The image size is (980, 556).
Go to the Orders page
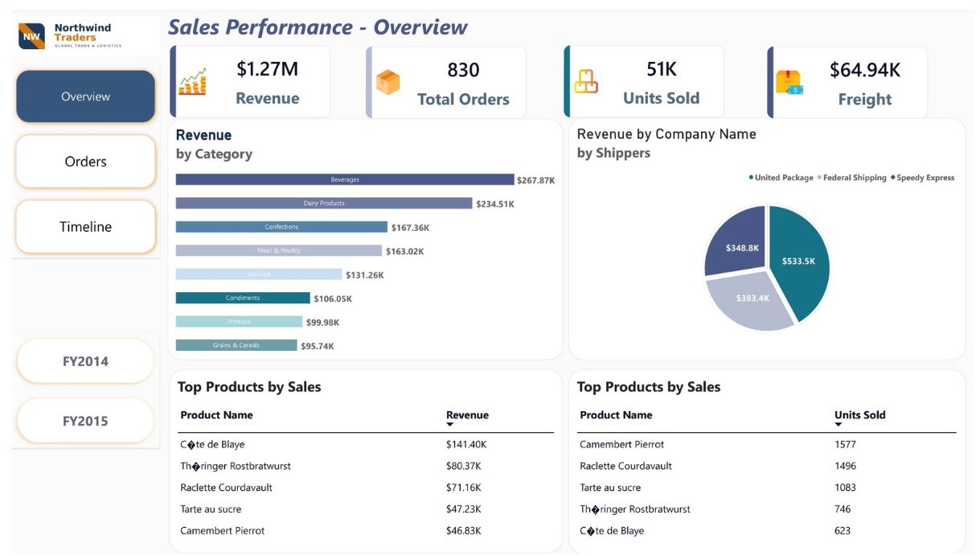pyautogui.click(x=85, y=162)
